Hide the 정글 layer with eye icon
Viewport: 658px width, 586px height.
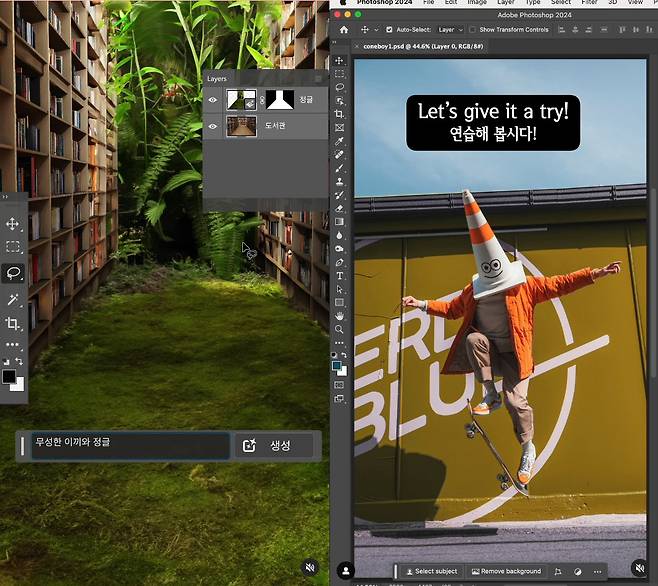[213, 99]
